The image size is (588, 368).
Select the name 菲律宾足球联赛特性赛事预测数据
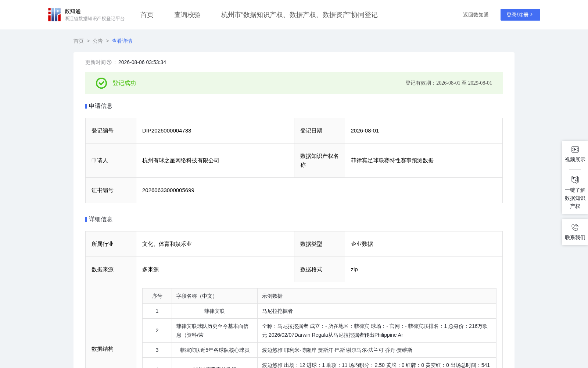tap(392, 160)
